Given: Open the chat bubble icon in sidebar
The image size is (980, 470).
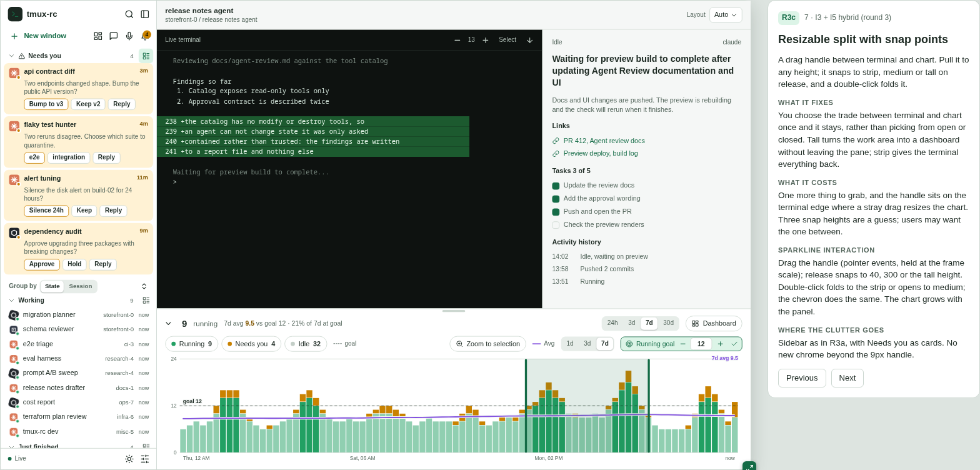Looking at the screenshot, I should coord(114,36).
